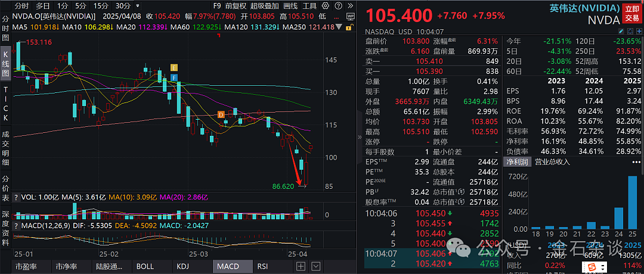Collapse right panel using the splitter chevron
This screenshot has width=644, height=274.
click(x=360, y=137)
